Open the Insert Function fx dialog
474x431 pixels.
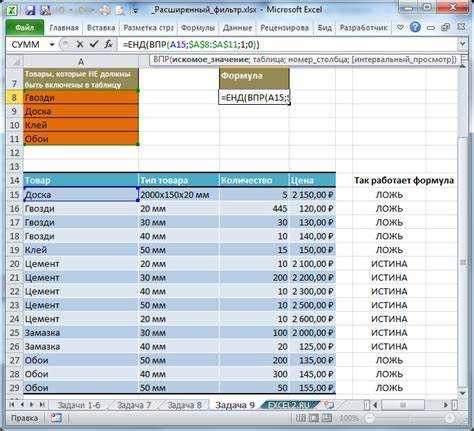tap(108, 44)
